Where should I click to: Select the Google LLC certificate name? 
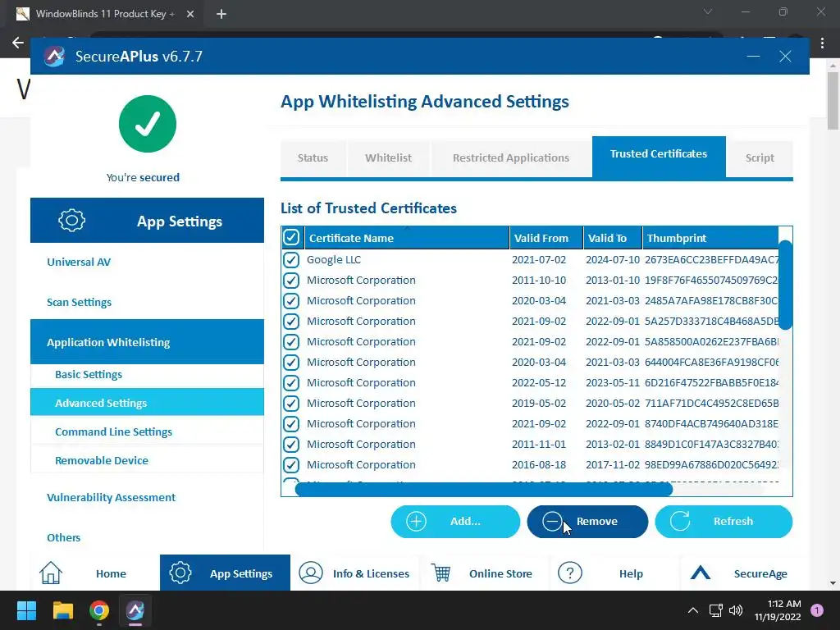tap(334, 260)
